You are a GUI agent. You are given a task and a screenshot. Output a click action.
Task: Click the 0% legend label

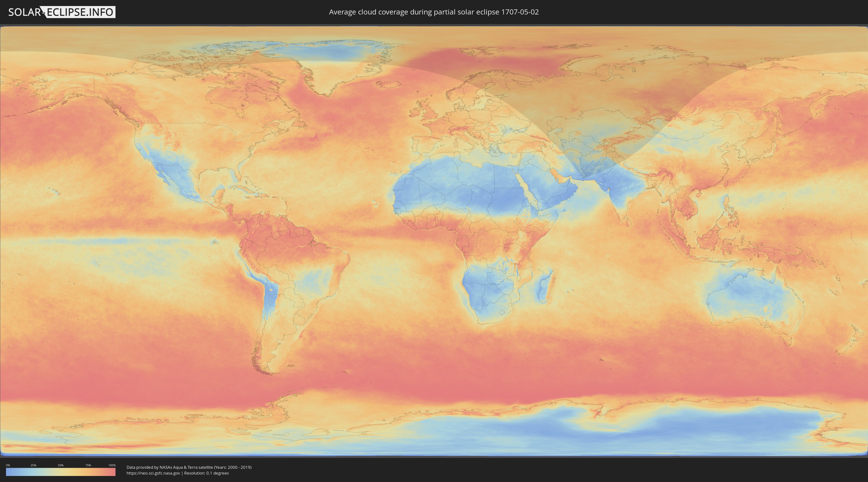point(8,465)
